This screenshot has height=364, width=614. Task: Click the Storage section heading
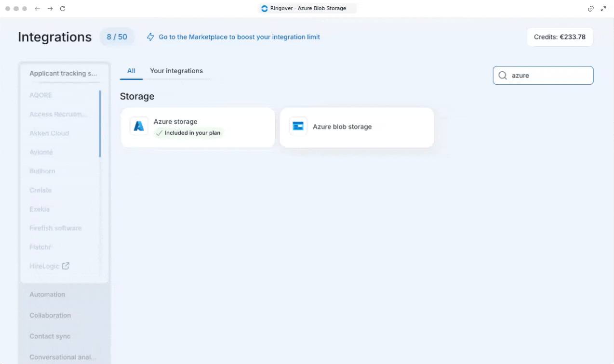137,96
